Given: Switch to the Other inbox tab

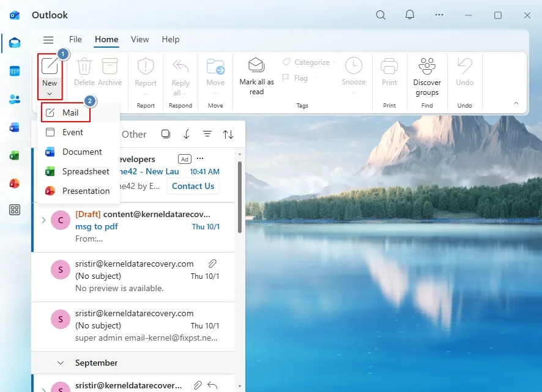Looking at the screenshot, I should [x=134, y=134].
